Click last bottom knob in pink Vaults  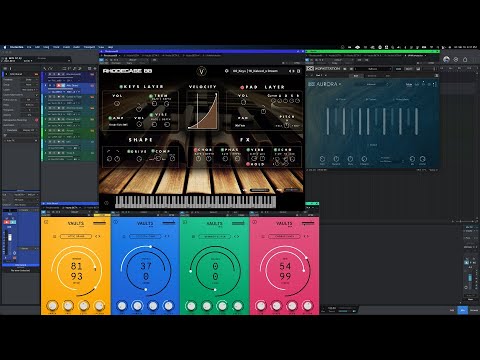(307, 305)
